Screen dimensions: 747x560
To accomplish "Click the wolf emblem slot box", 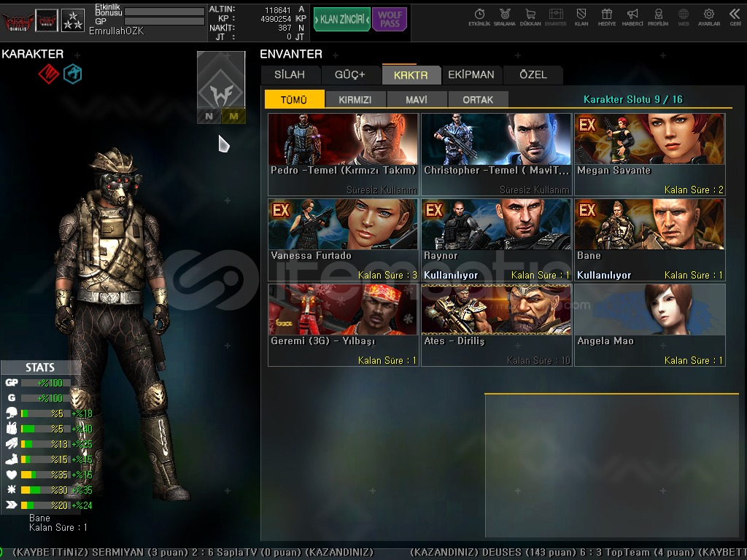I will pyautogui.click(x=221, y=79).
